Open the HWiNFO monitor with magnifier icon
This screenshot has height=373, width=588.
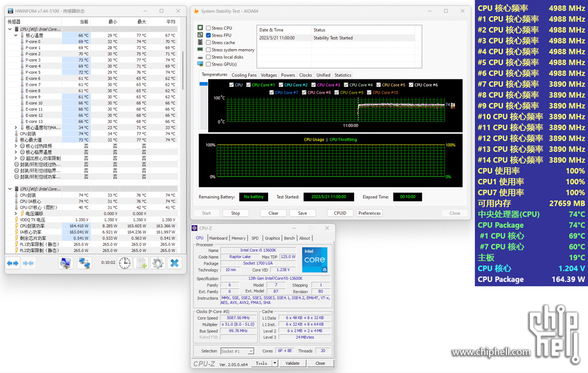point(65,263)
